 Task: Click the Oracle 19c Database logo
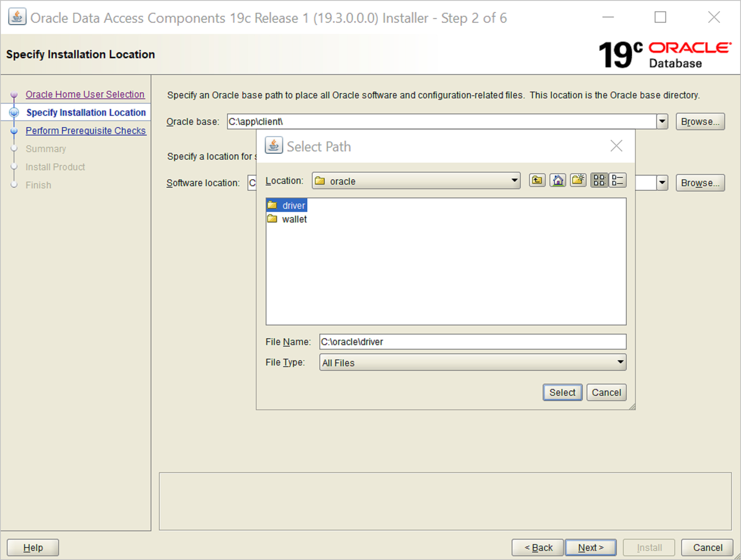click(x=665, y=54)
